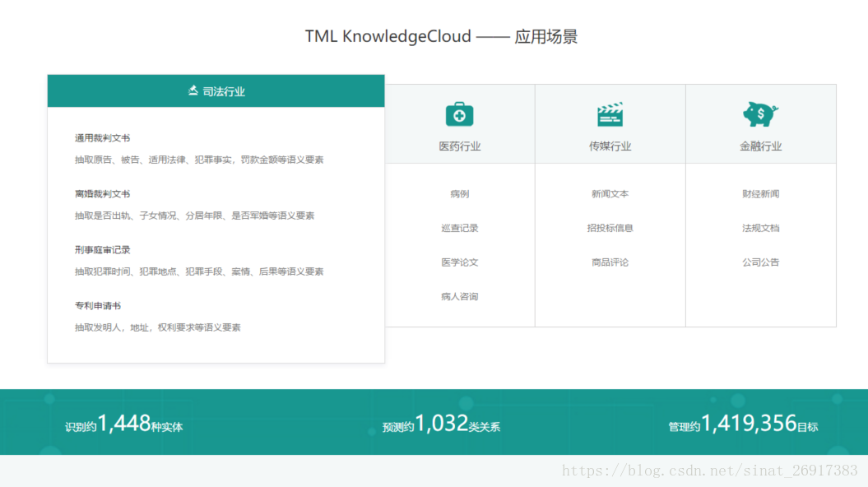Image resolution: width=868 pixels, height=487 pixels.
Task: Click the 专利申请书 heading
Action: (x=98, y=305)
